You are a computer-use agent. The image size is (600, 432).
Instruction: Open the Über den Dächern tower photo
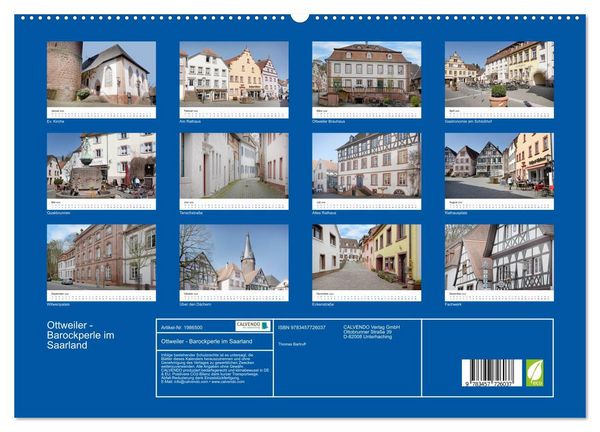(x=234, y=257)
